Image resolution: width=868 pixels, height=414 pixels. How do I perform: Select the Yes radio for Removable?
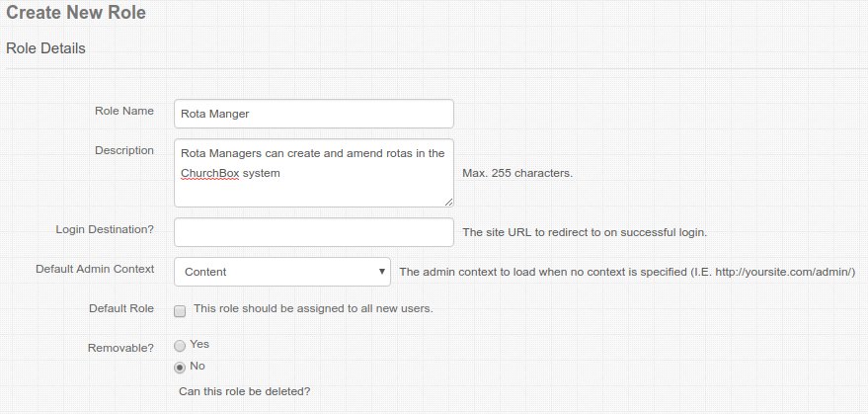coord(180,346)
